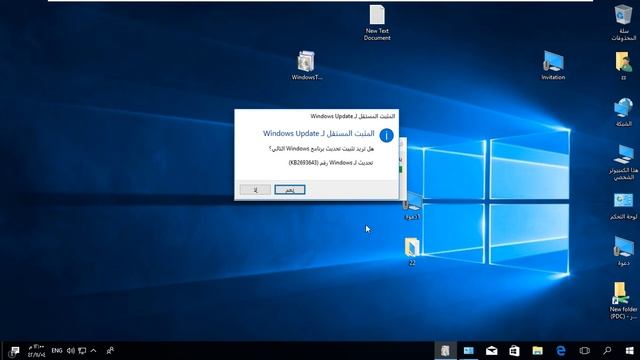640x360 pixels.
Task: Open taskbar Search magnifier
Action: coord(607,351)
